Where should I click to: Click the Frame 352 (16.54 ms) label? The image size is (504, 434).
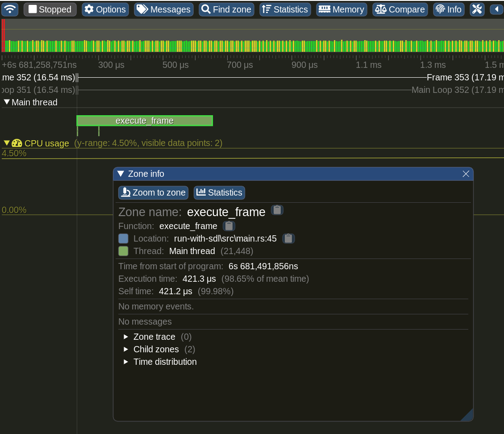[x=38, y=78]
